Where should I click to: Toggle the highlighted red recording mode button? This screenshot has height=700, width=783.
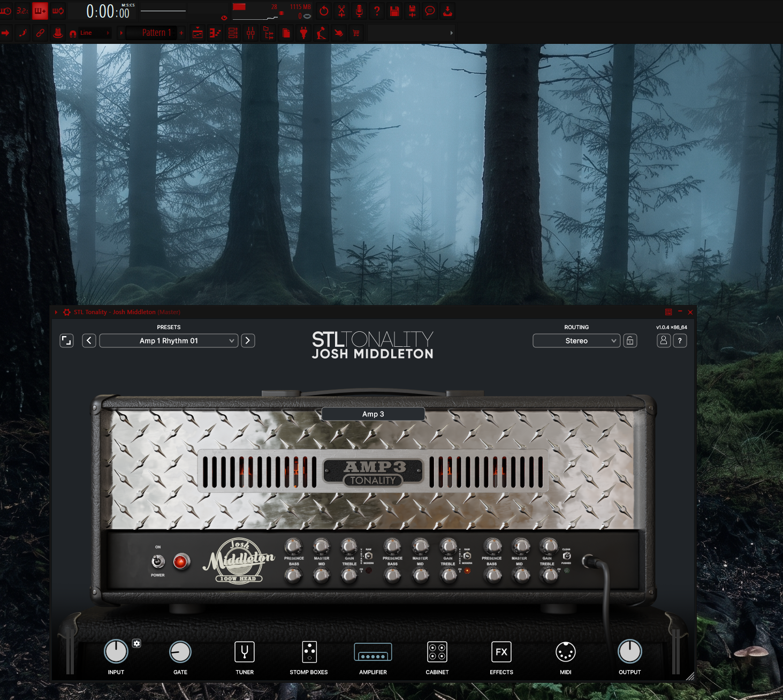40,11
